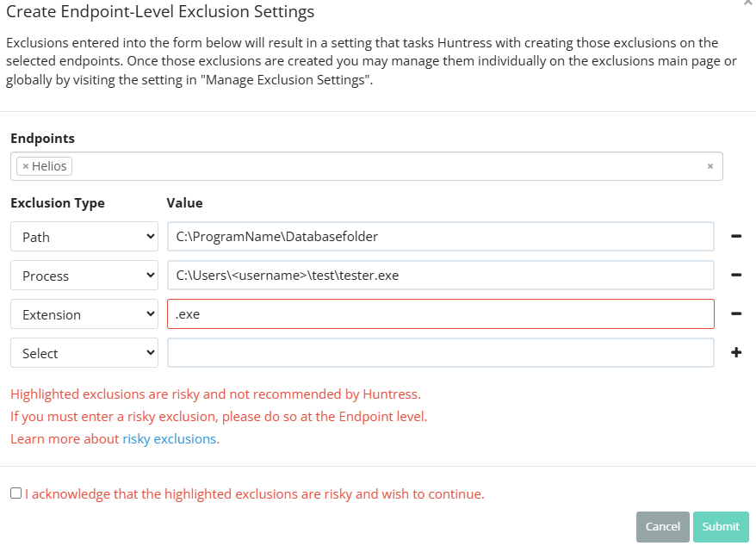
Task: Open the risky exclusions link
Action: [169, 439]
